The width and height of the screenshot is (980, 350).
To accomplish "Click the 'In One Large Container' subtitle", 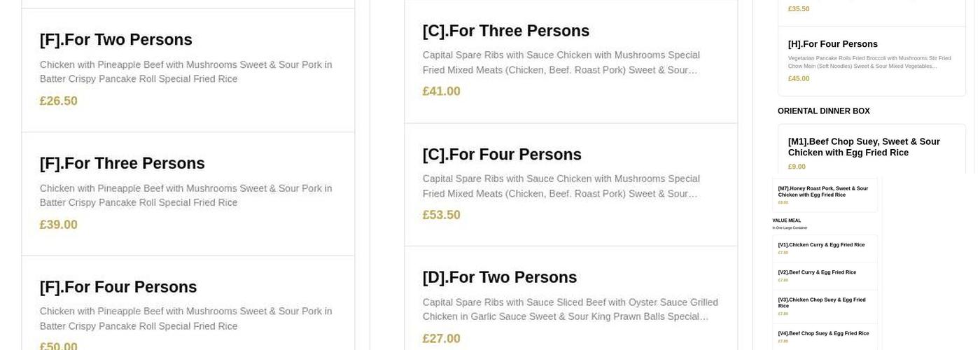I will click(790, 228).
